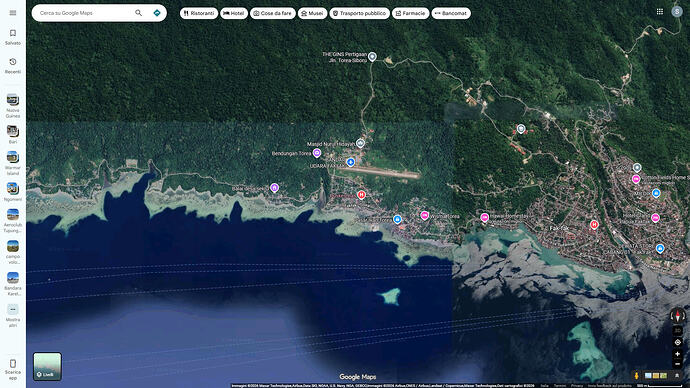Open recent place Bandara Karel
Viewport: 690px width, 388px height.
13,284
